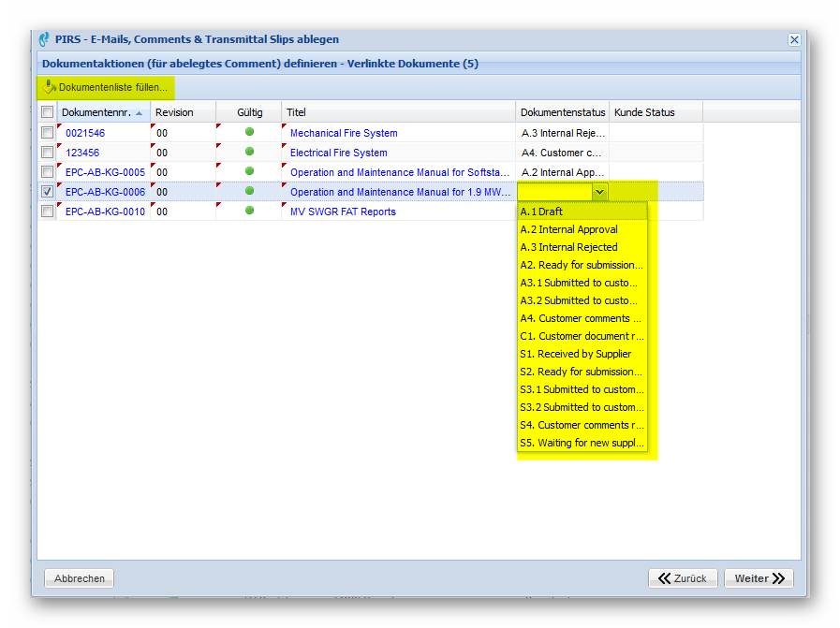This screenshot has width=840, height=628.
Task: Close the PIRS dialog window
Action: click(x=794, y=39)
